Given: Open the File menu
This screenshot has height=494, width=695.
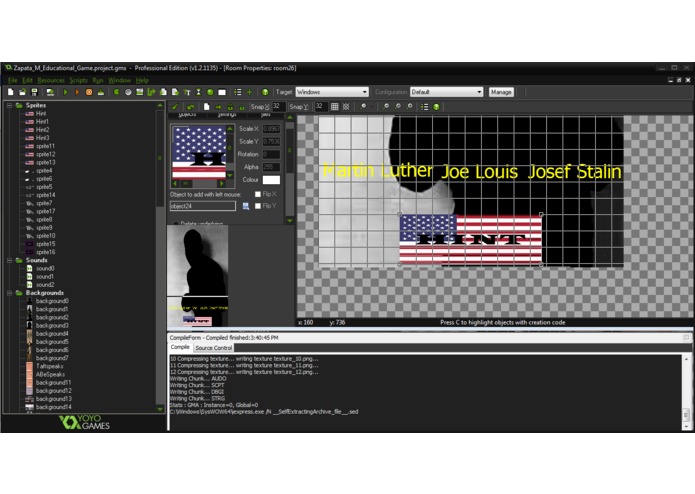Looking at the screenshot, I should coord(12,80).
